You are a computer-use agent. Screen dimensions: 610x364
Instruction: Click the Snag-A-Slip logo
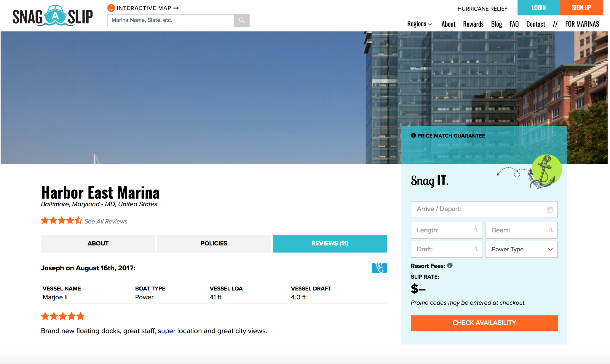(53, 16)
